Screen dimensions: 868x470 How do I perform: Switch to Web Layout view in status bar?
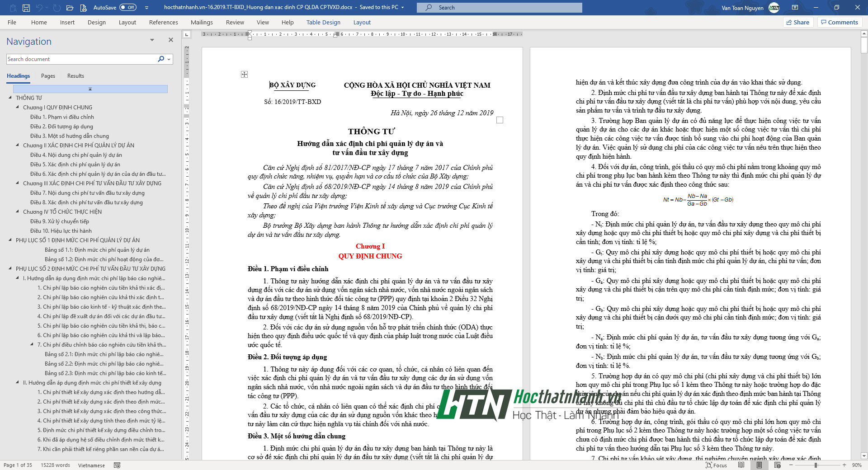[778, 465]
